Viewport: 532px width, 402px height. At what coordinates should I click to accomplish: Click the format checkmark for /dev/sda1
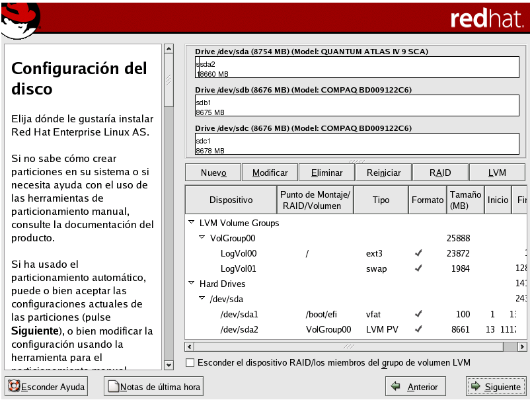pos(418,314)
